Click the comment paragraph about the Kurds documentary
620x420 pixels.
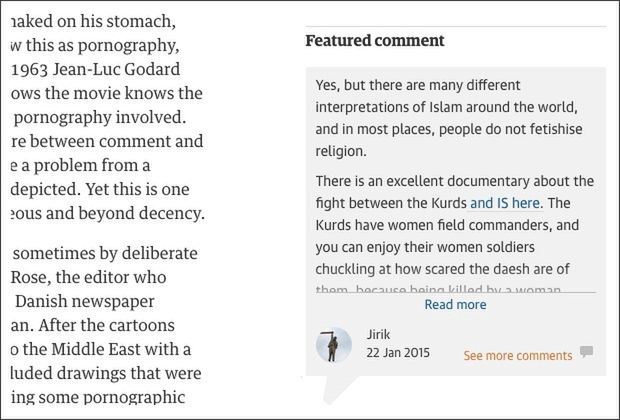tap(455, 225)
